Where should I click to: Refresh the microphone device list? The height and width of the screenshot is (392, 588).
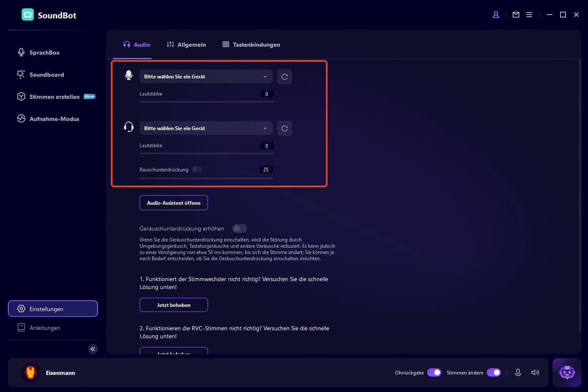click(285, 77)
